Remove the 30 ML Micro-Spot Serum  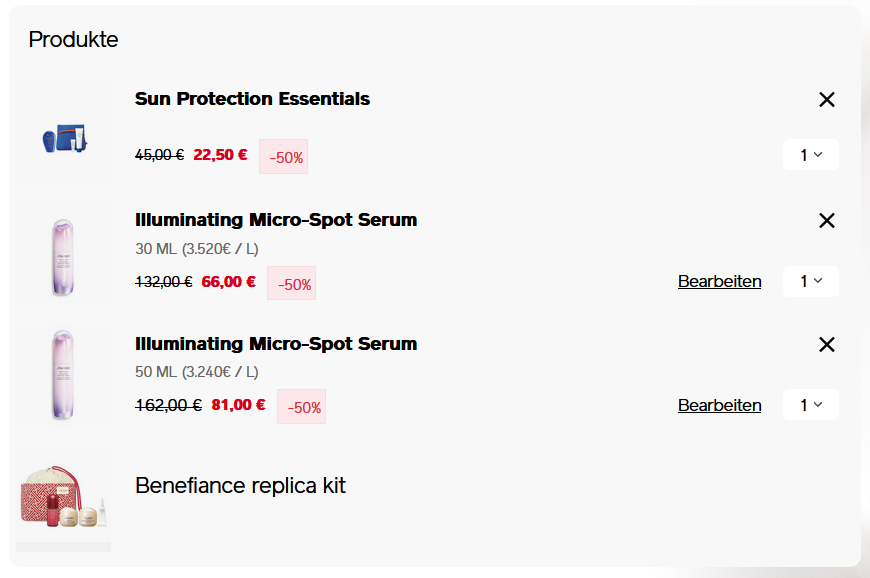(826, 220)
